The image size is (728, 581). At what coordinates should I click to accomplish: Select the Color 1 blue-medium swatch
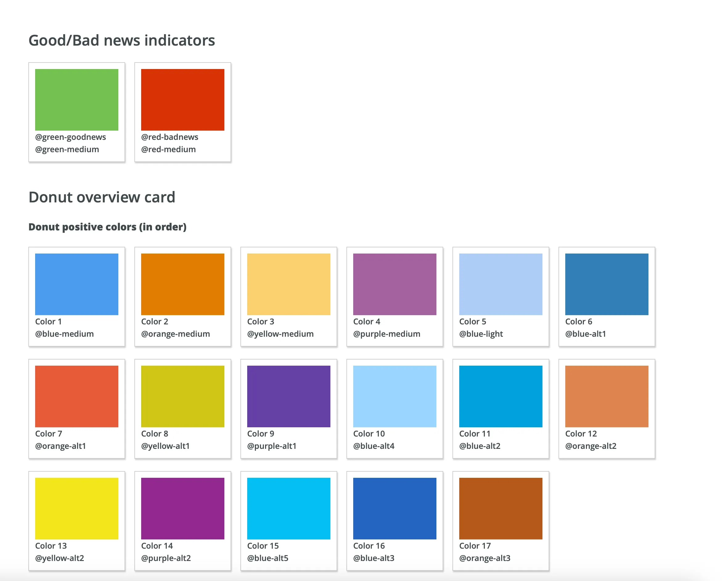pyautogui.click(x=77, y=284)
